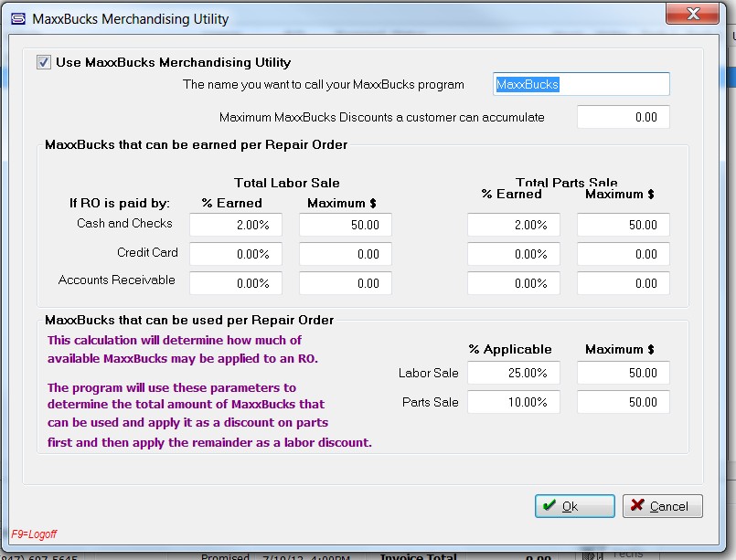Select Cash and Checks parts Maximum $ field
Image resolution: width=736 pixels, height=560 pixels.
coord(624,225)
